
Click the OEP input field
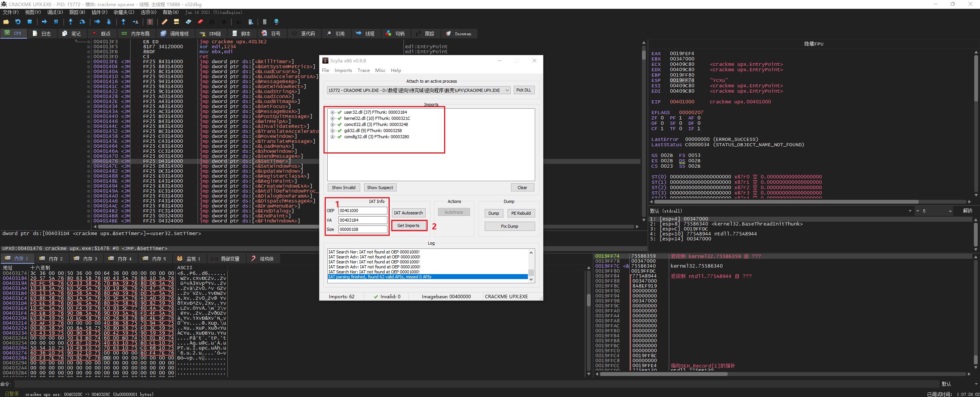[x=362, y=211]
